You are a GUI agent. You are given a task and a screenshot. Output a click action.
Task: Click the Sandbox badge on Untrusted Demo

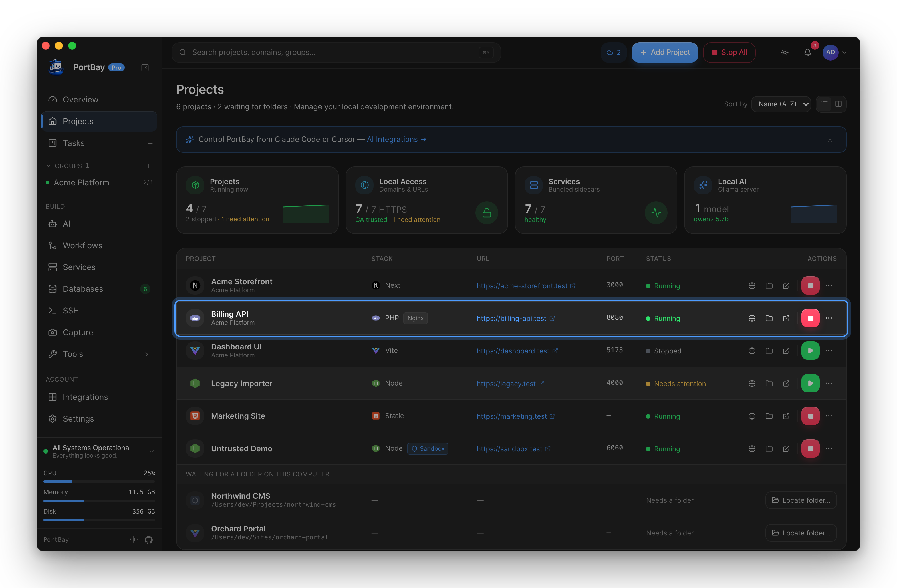(428, 448)
